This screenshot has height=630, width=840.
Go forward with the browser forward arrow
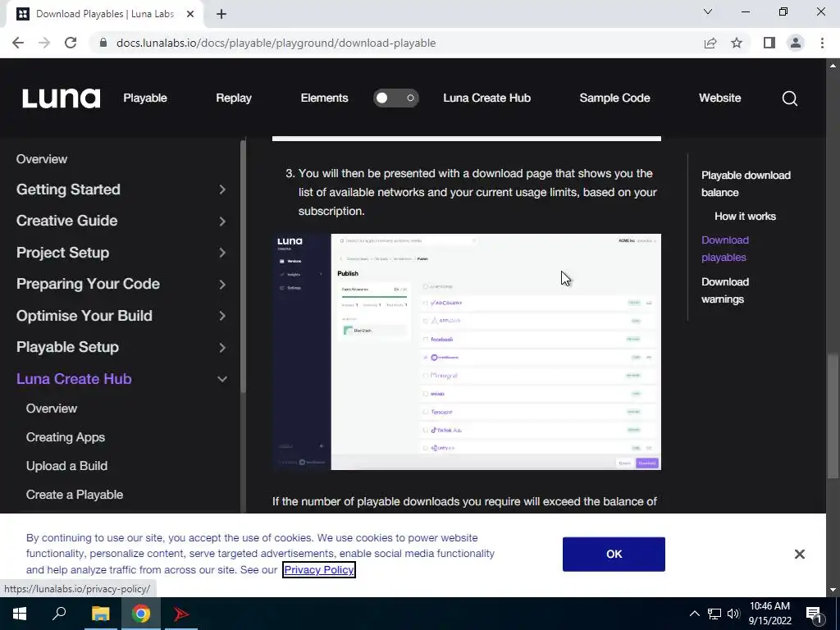pyautogui.click(x=44, y=43)
